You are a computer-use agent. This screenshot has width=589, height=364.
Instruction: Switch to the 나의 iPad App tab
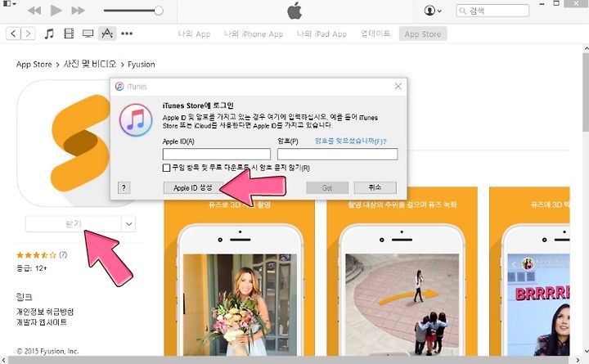coord(322,34)
